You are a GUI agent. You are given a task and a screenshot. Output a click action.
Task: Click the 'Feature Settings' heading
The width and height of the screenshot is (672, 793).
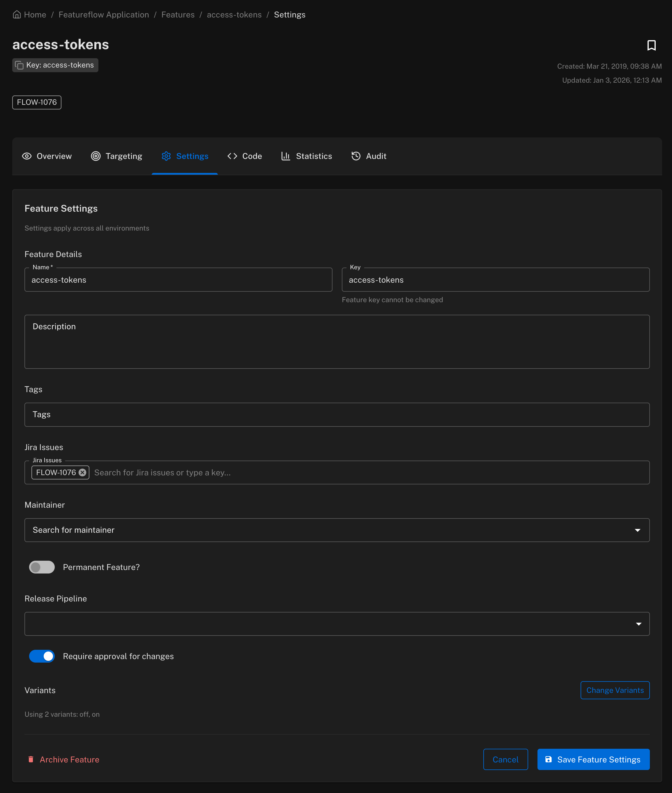[x=61, y=208]
